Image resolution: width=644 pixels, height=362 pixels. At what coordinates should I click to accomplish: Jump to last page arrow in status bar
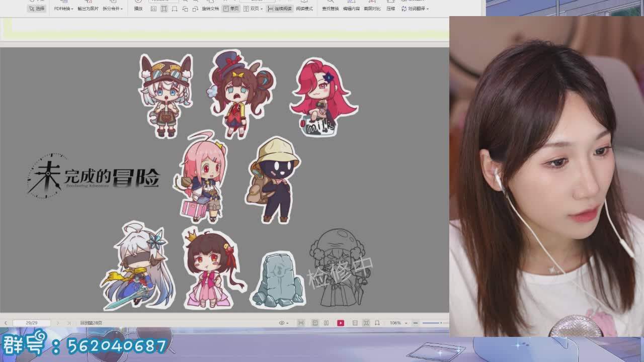click(69, 323)
